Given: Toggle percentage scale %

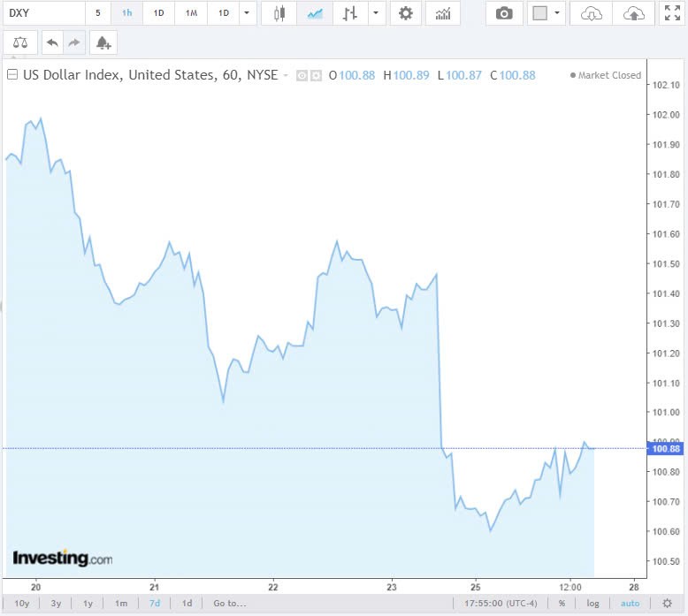Looking at the screenshot, I should click(x=562, y=604).
